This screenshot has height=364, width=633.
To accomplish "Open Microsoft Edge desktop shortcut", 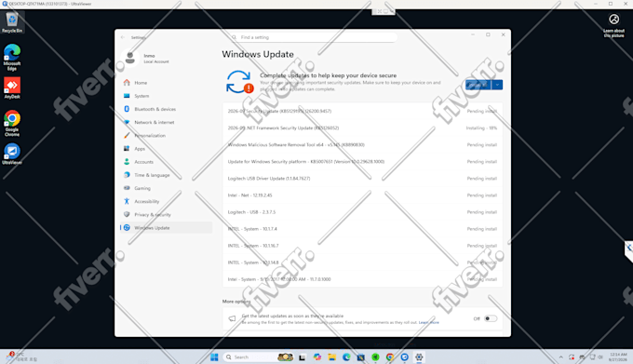I will (x=12, y=58).
